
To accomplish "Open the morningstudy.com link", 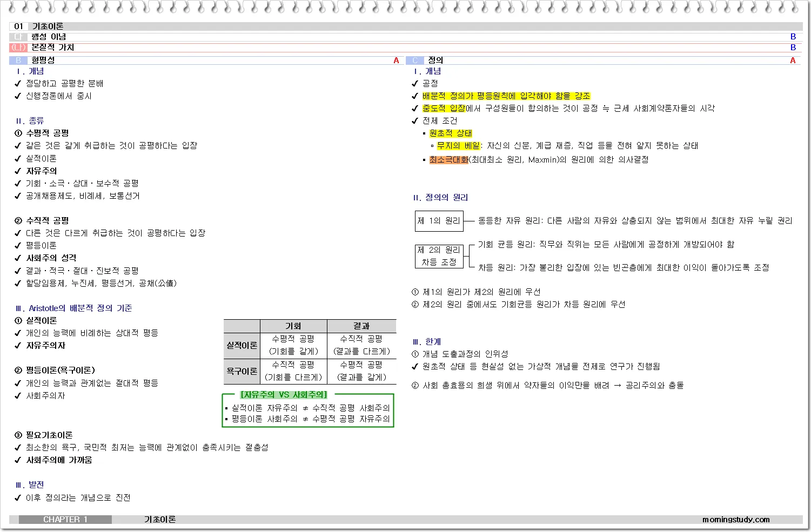I will 736,520.
